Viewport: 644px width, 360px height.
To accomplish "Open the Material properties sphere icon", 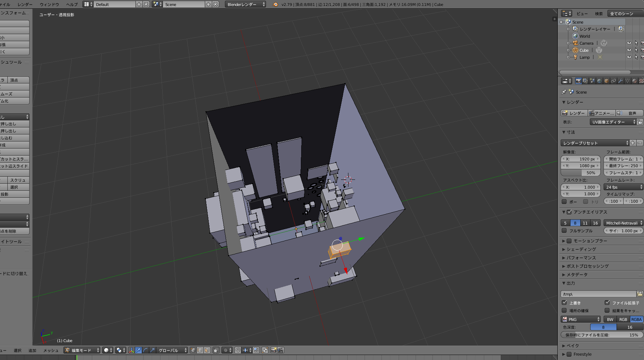I will pos(634,81).
